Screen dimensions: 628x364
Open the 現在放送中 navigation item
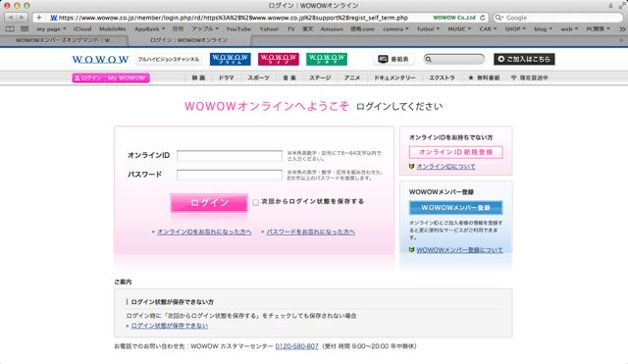tap(530, 78)
